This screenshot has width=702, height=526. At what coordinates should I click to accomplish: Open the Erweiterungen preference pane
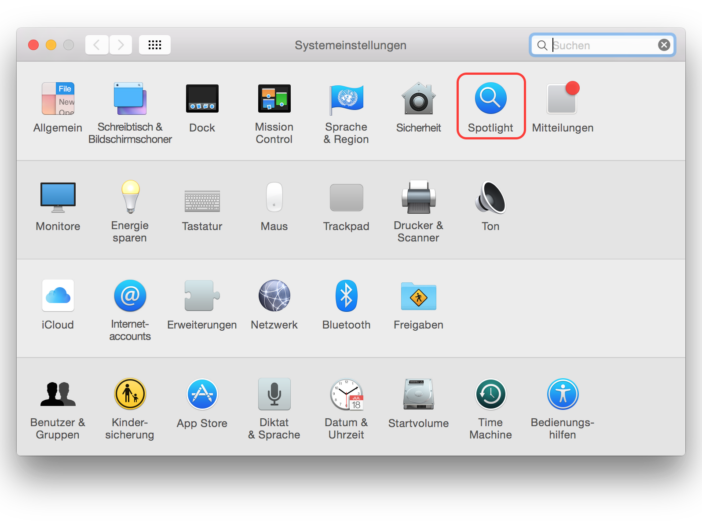click(202, 304)
